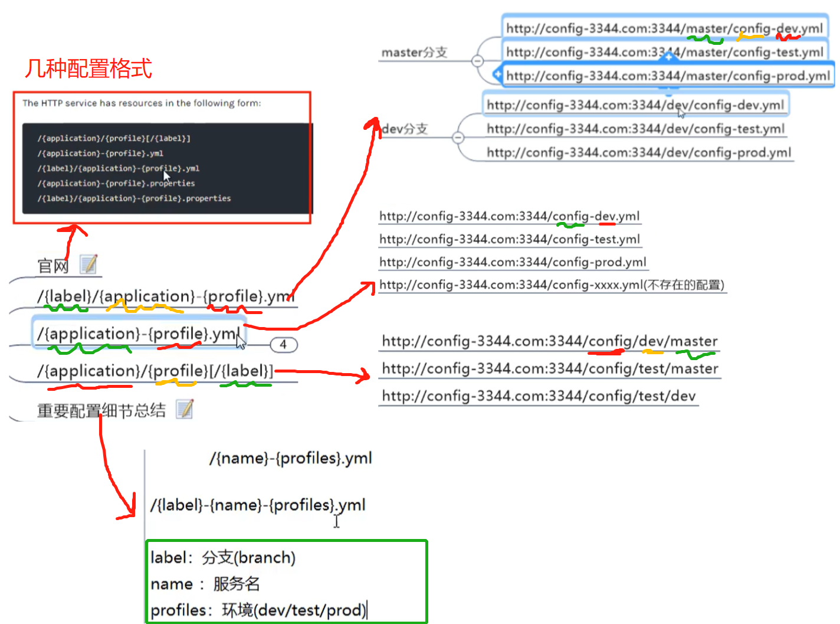
Task: Click the config/dev/master URL node
Action: [550, 341]
